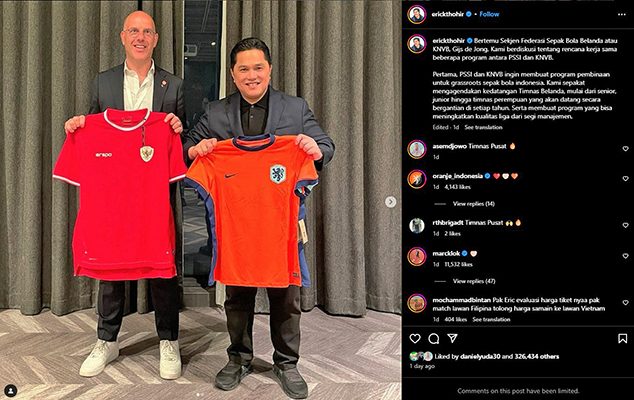View list of 326,434 others who liked

537,357
